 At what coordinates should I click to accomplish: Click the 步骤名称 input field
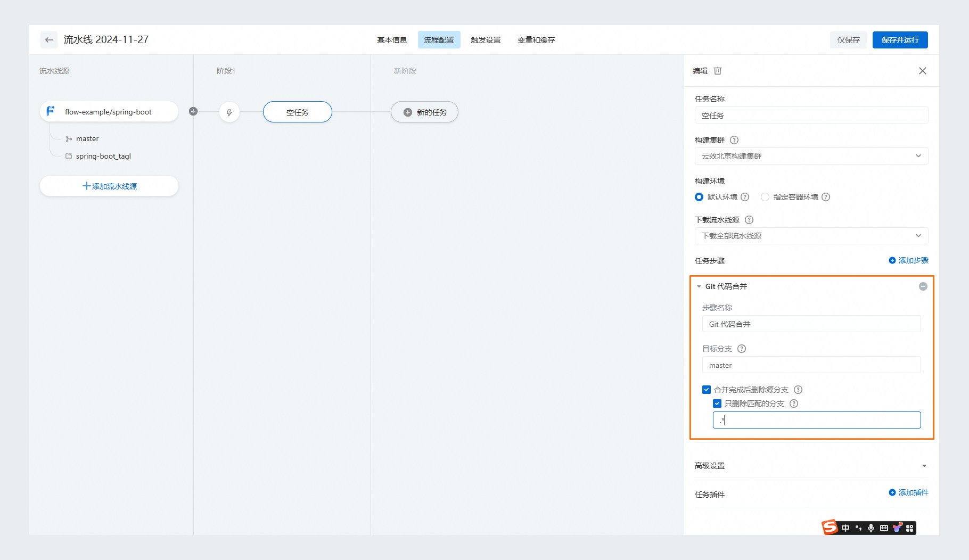(811, 324)
